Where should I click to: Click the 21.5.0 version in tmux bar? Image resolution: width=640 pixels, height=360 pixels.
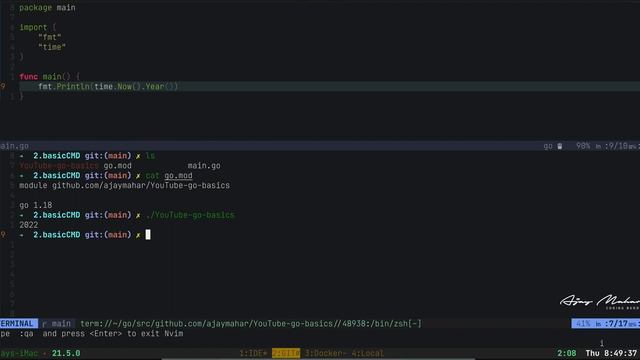[66, 353]
